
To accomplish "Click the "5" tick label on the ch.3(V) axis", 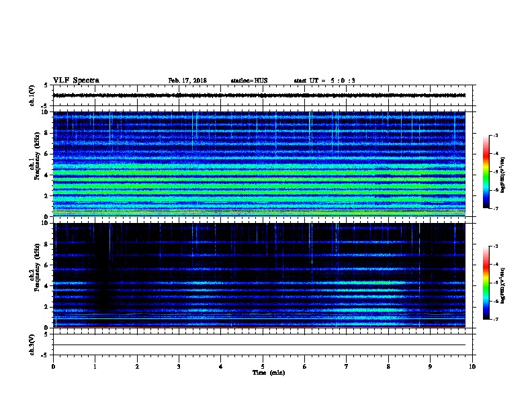I will tap(46, 334).
